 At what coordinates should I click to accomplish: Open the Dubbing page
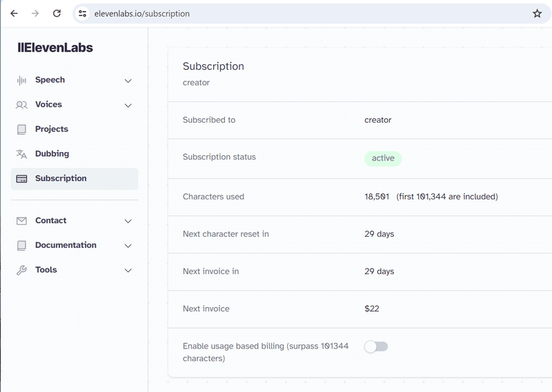click(52, 154)
